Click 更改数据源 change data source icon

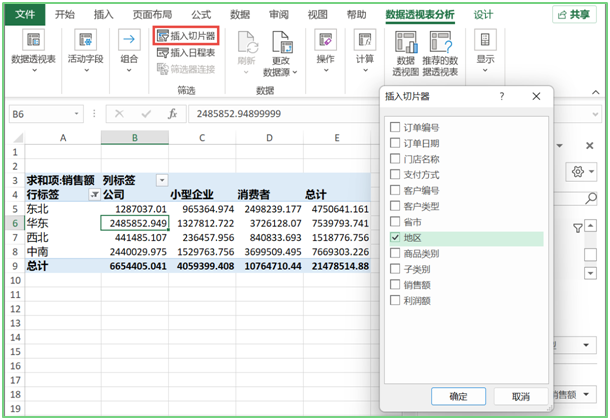[x=282, y=42]
